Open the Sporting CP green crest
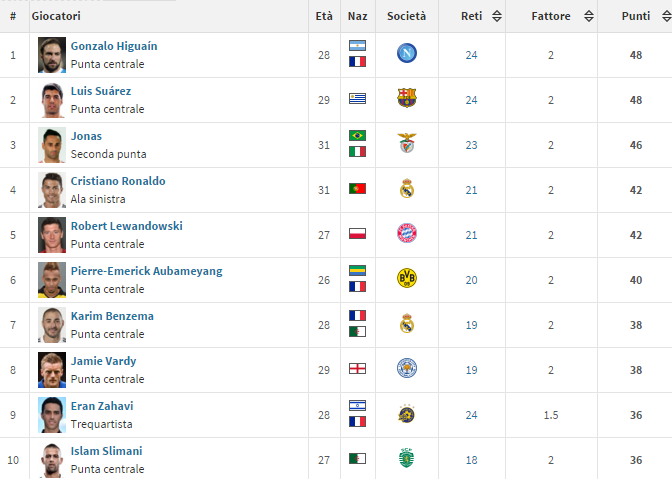The width and height of the screenshot is (672, 479). pos(406,458)
